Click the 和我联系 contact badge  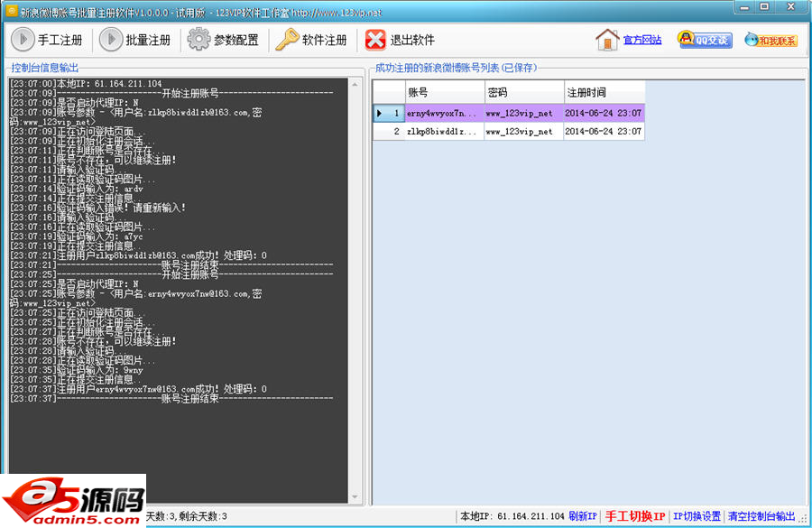pos(771,40)
